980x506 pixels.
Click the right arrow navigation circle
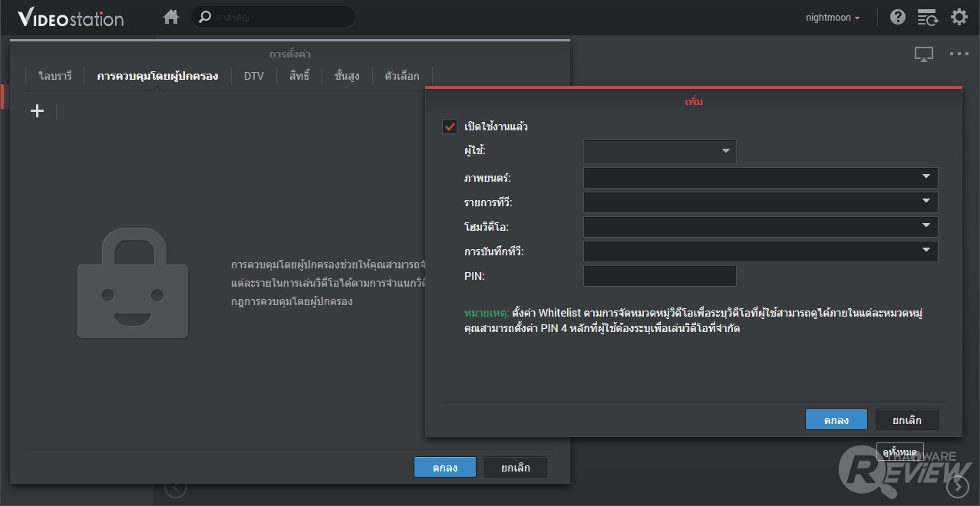958,487
